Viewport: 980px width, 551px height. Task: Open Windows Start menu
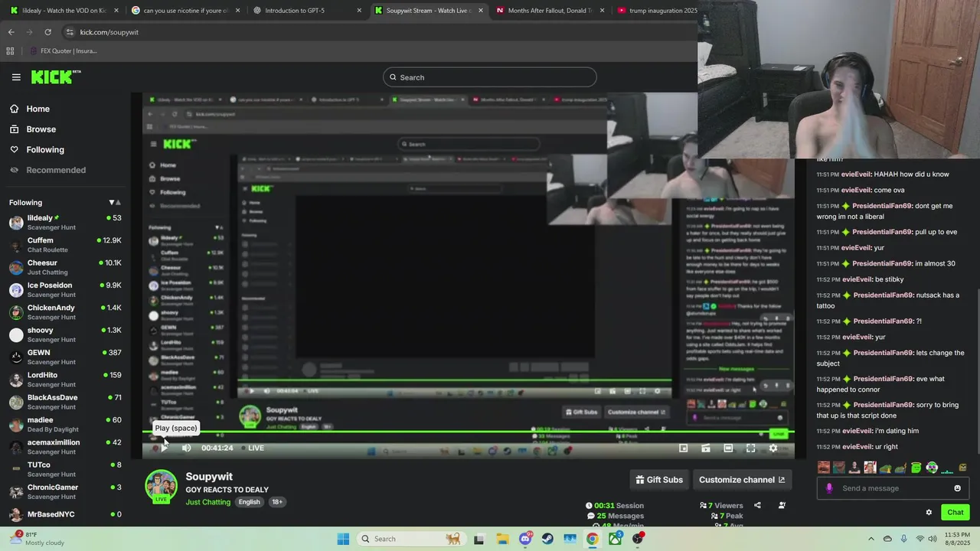tap(343, 539)
